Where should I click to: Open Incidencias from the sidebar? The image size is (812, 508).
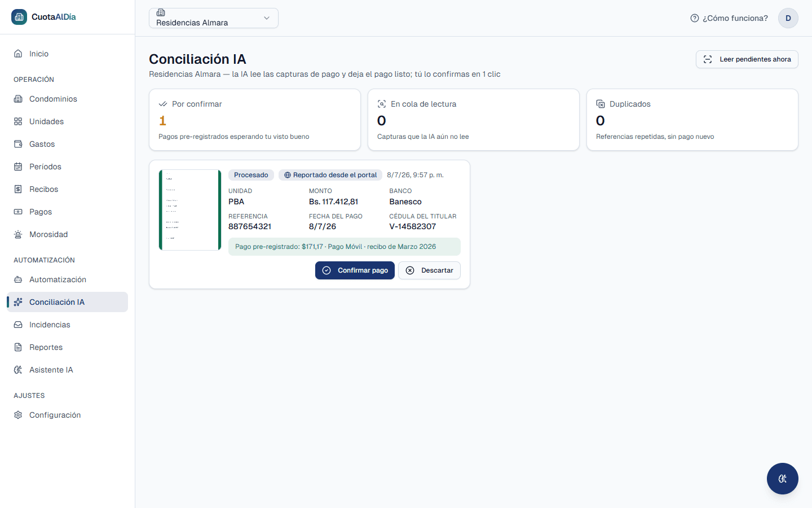point(67,325)
